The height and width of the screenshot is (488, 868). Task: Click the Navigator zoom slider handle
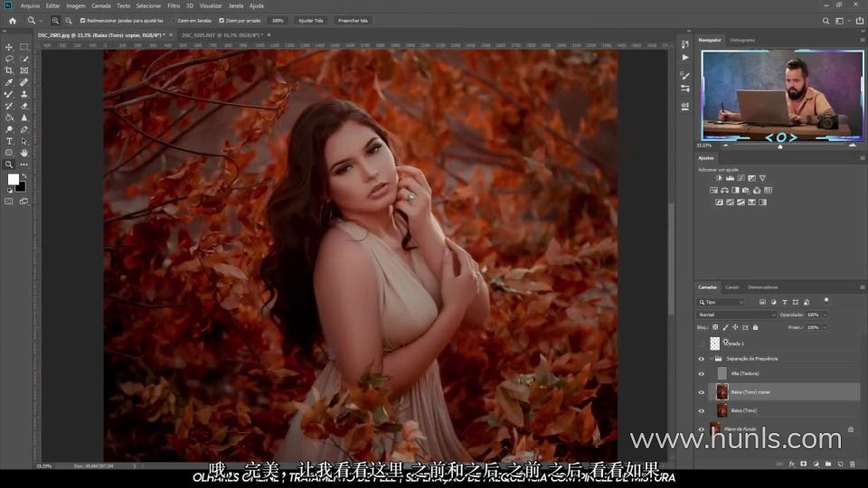(x=780, y=146)
